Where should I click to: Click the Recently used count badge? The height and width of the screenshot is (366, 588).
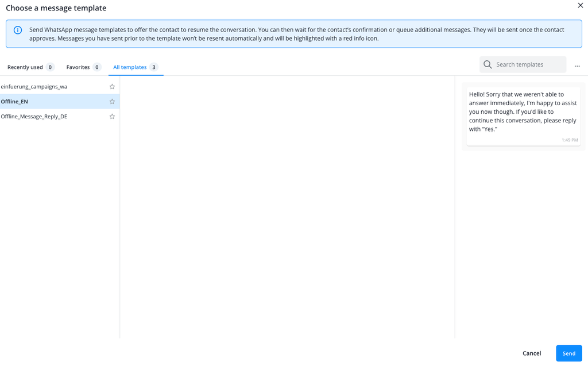[50, 67]
